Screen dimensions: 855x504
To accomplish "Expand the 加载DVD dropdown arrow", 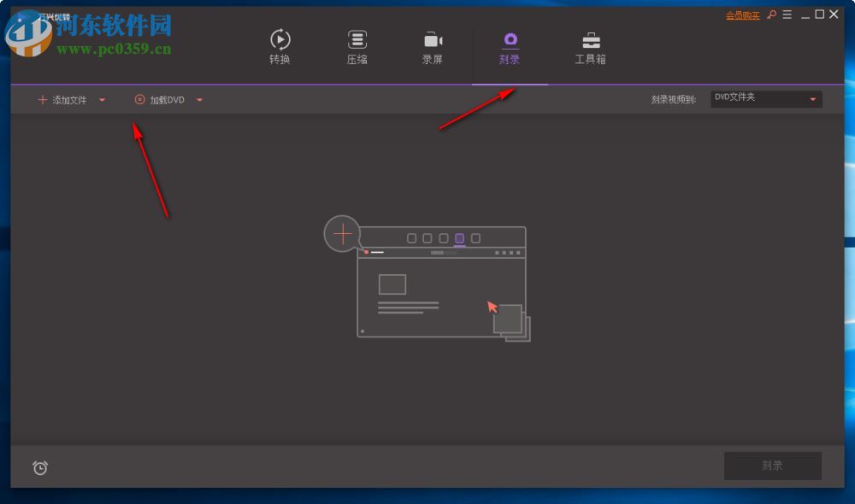I will [x=199, y=100].
